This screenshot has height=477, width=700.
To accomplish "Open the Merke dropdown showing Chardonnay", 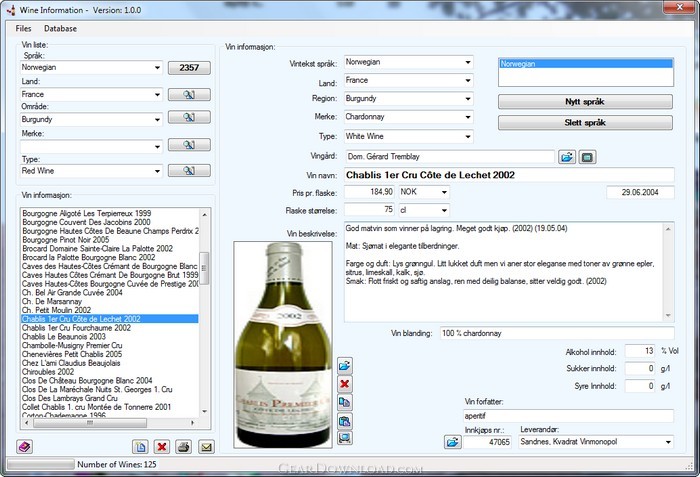I will click(x=467, y=117).
